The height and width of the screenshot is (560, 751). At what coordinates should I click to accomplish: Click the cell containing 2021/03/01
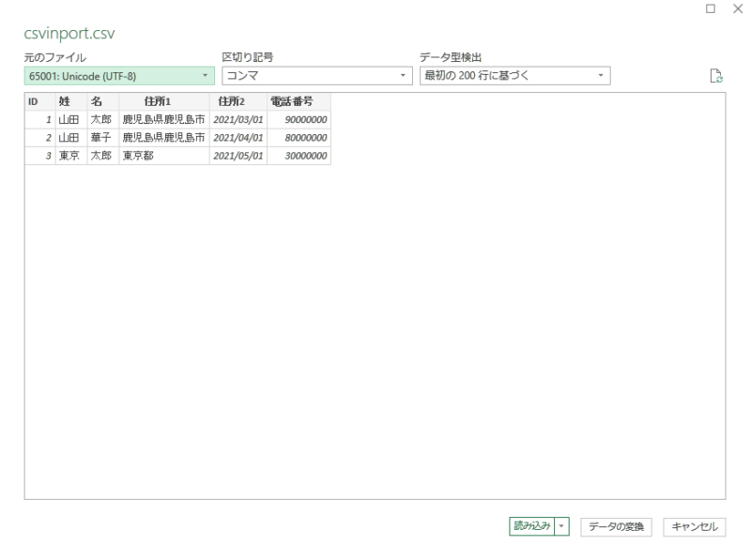click(x=238, y=120)
